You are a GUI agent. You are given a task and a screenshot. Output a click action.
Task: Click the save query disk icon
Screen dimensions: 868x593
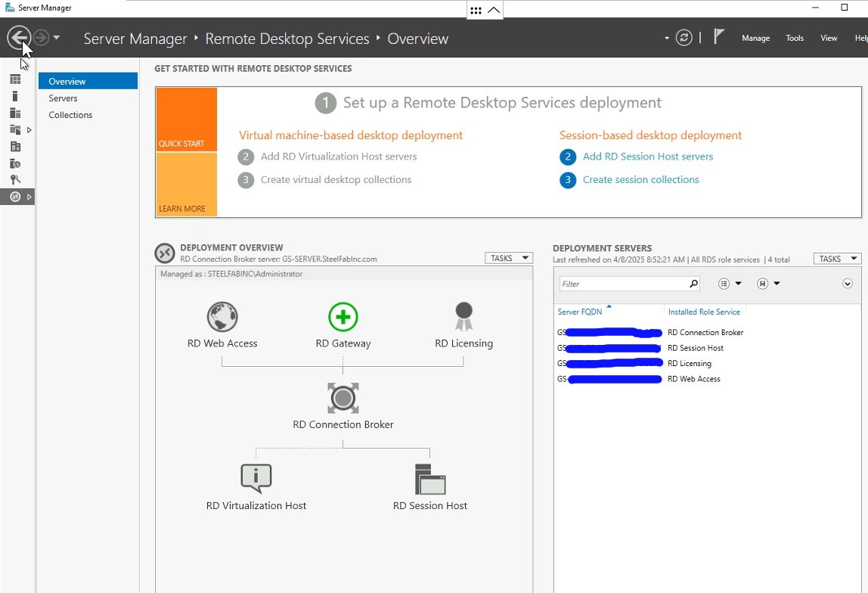click(762, 284)
